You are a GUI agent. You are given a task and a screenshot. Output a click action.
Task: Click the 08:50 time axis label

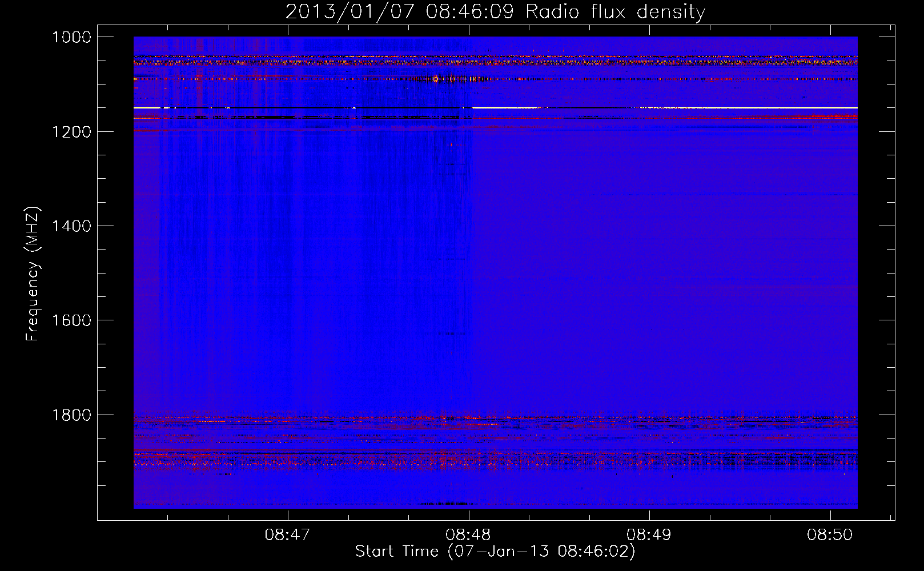tap(829, 535)
